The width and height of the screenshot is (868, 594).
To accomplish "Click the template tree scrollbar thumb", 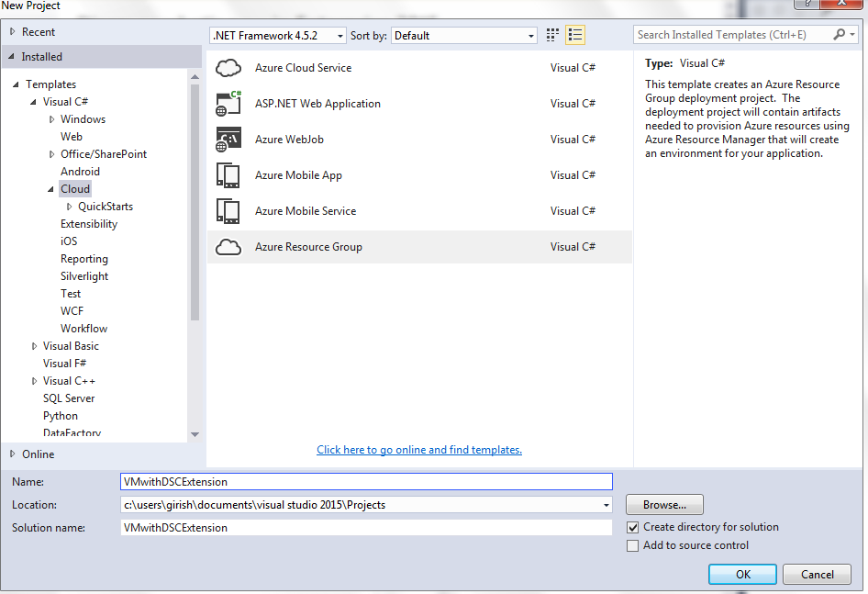I will 195,202.
